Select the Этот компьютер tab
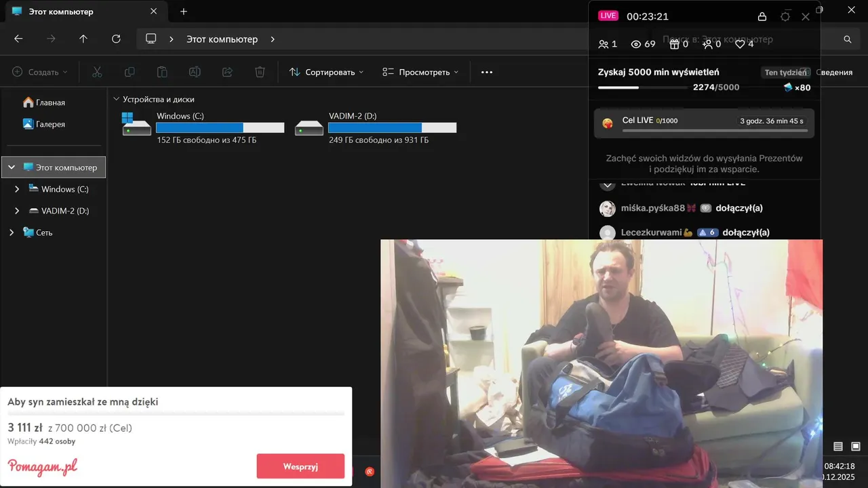The height and width of the screenshot is (488, 868). click(x=85, y=12)
